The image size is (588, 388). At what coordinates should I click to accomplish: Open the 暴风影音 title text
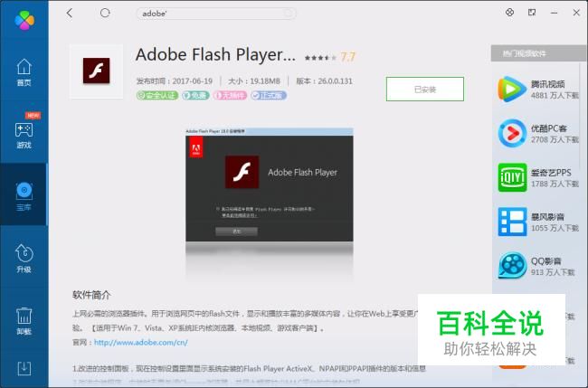[x=547, y=217]
